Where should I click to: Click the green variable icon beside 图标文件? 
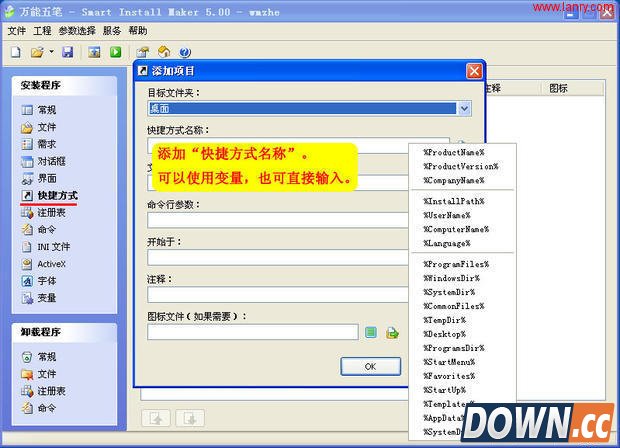370,332
